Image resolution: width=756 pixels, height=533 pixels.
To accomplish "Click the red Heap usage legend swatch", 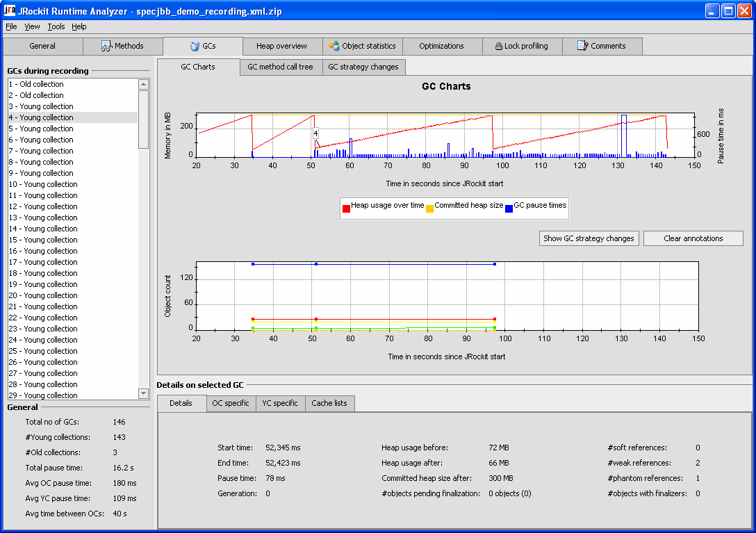I will [346, 209].
